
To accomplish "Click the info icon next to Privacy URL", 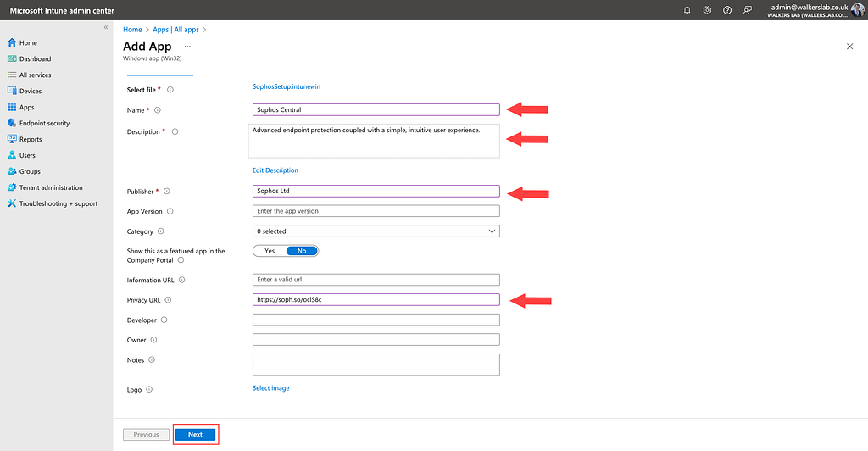I will click(168, 300).
